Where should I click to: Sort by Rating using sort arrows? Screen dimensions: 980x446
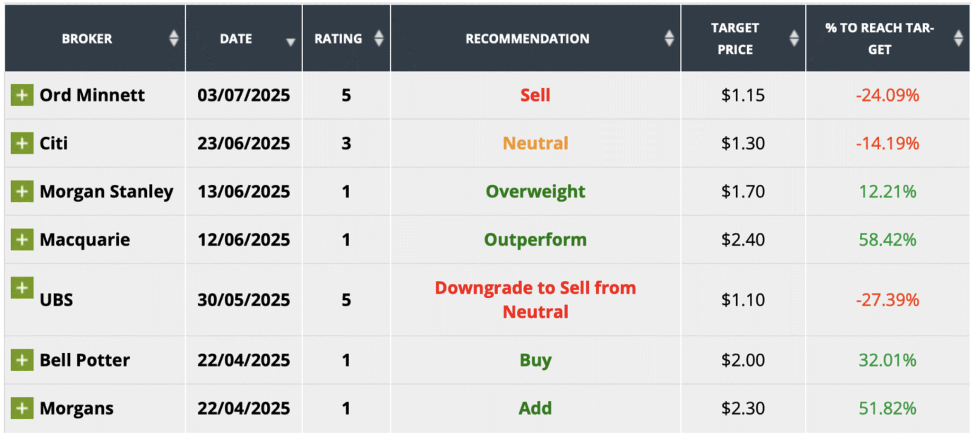pos(379,38)
